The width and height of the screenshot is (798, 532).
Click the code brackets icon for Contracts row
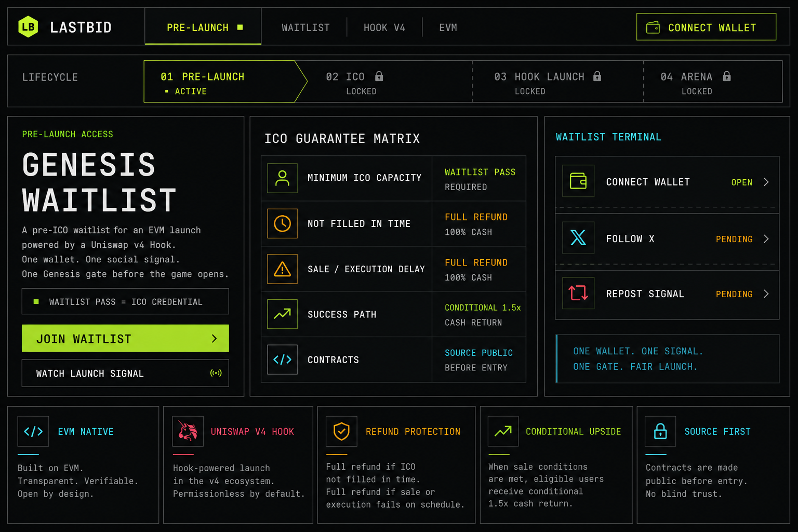[282, 360]
